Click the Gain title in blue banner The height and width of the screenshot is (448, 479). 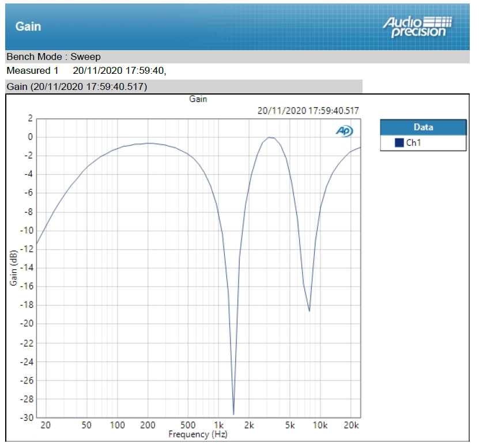point(28,27)
